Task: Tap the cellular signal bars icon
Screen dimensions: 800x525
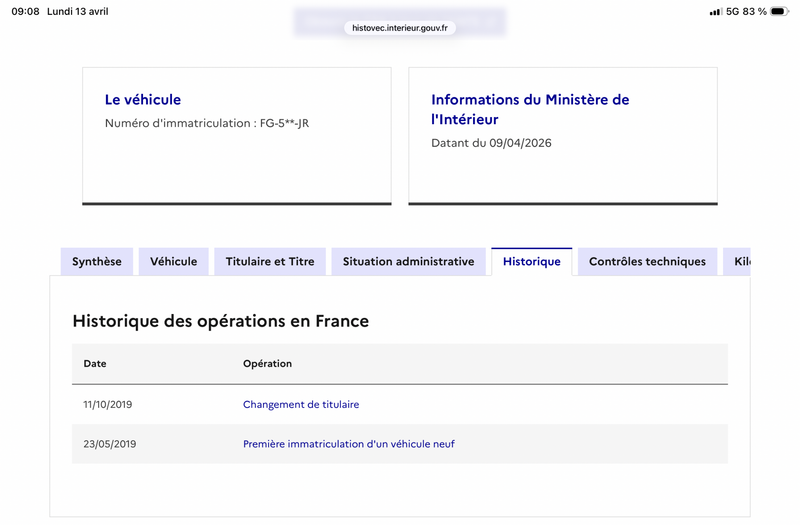Action: (715, 12)
